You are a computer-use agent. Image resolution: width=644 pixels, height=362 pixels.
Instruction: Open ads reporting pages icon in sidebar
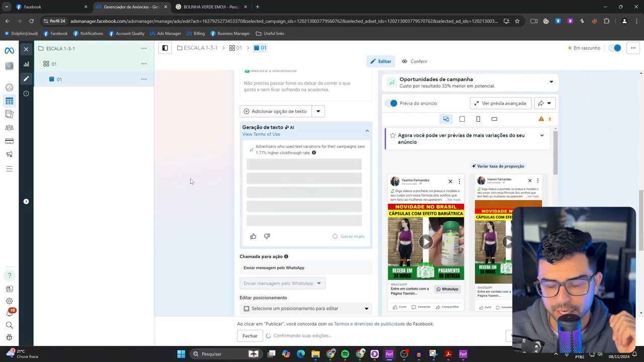9,114
